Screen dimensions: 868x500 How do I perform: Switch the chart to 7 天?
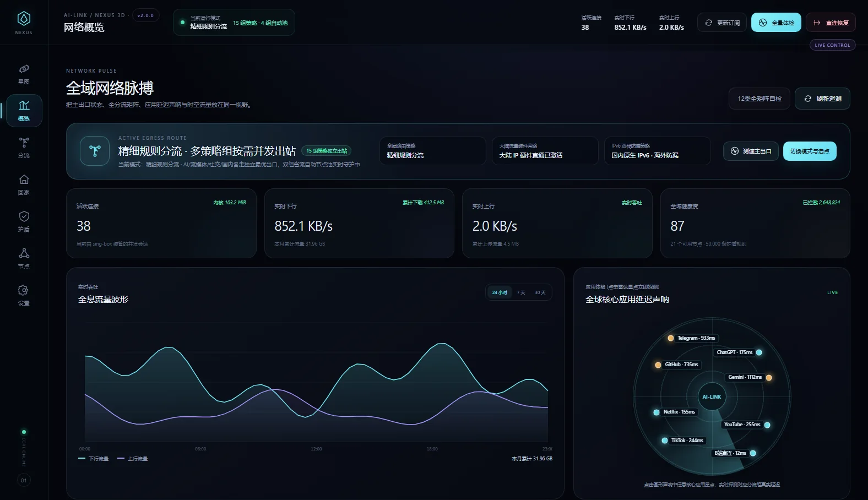click(521, 292)
